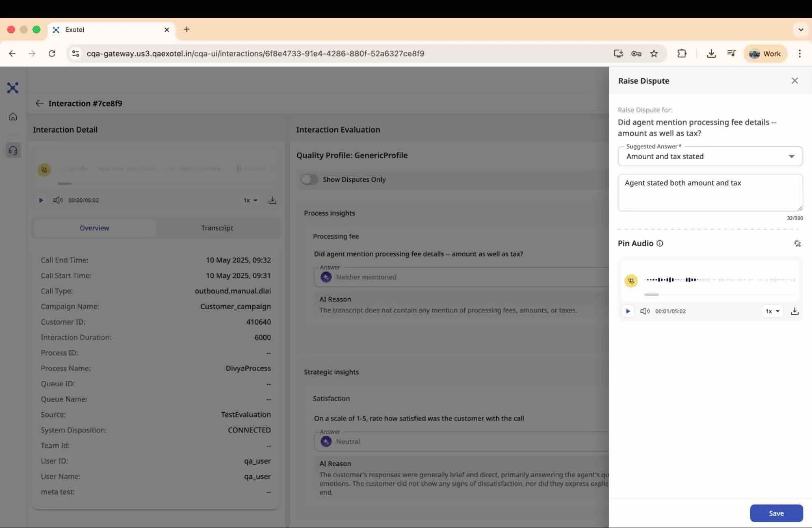Close the Exotel browser tab

[x=167, y=30]
